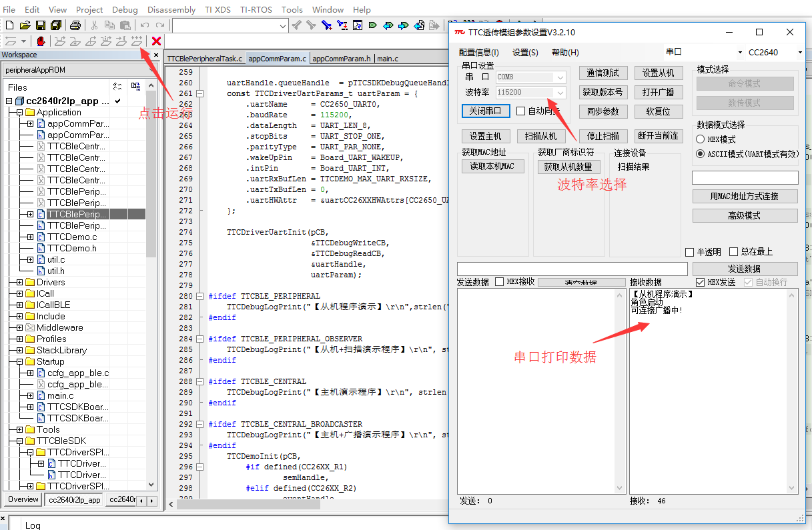Select TTCDemo.c in the workspace tree
Screen dimensions: 812x530
[72, 237]
